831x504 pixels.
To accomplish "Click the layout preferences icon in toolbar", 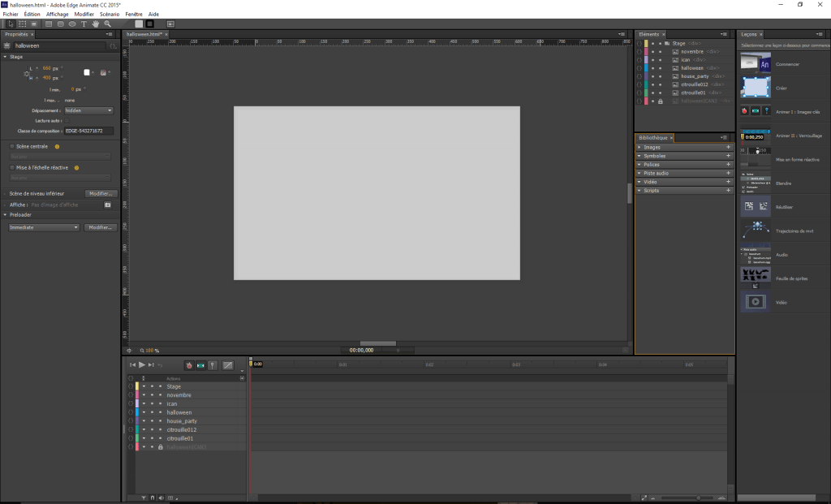I will point(170,24).
